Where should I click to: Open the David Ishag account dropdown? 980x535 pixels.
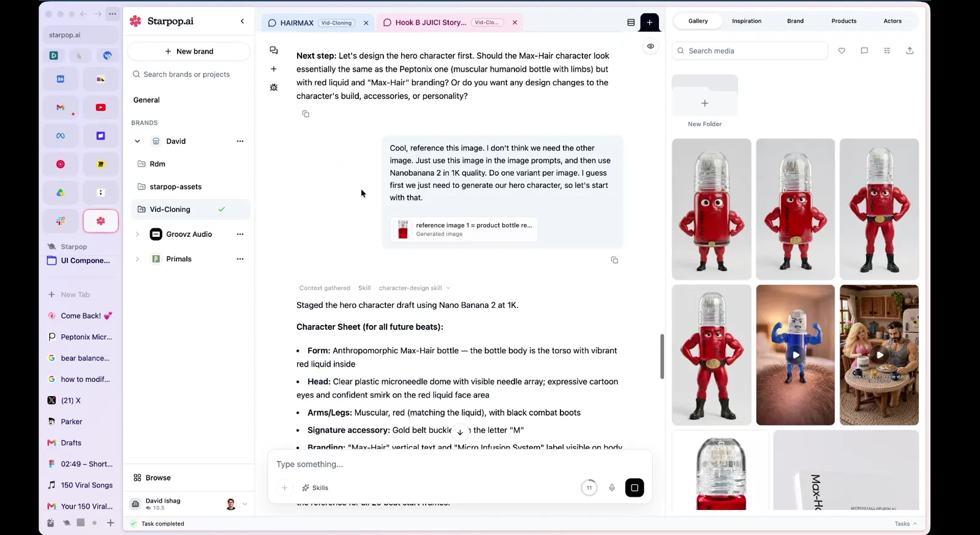(x=244, y=504)
